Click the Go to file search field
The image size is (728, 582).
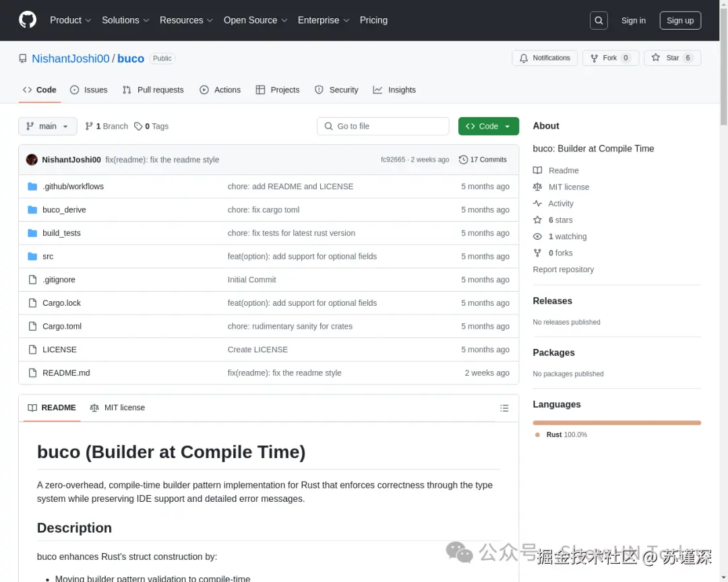point(383,126)
